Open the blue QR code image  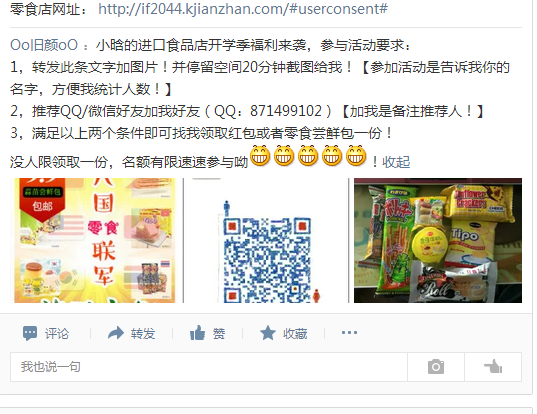click(266, 240)
